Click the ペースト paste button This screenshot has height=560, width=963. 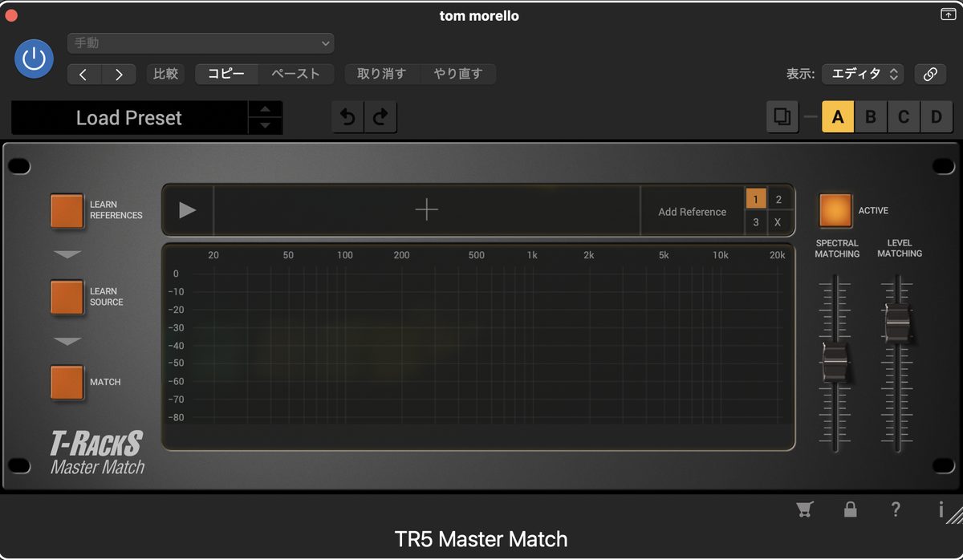click(x=295, y=74)
